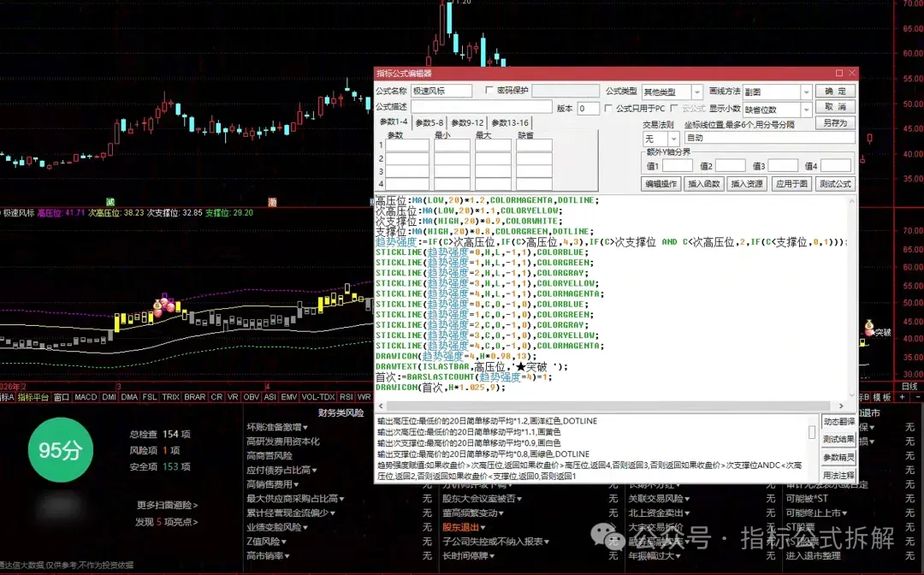Image resolution: width=924 pixels, height=575 pixels.
Task: Click the 测试公式 button
Action: pyautogui.click(x=835, y=184)
